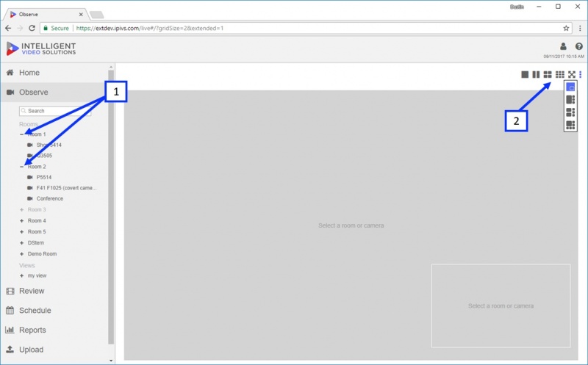Pick the highlighted picture-in-picture layout option
This screenshot has height=365, width=588.
(570, 87)
